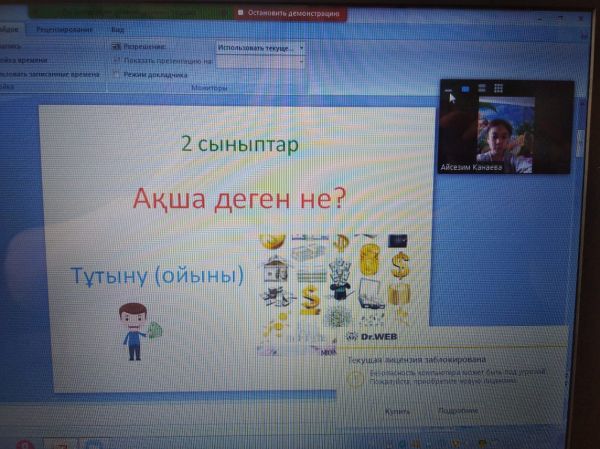This screenshot has width=600, height=449.
Task: Select single active speaker video view
Action: [x=466, y=88]
